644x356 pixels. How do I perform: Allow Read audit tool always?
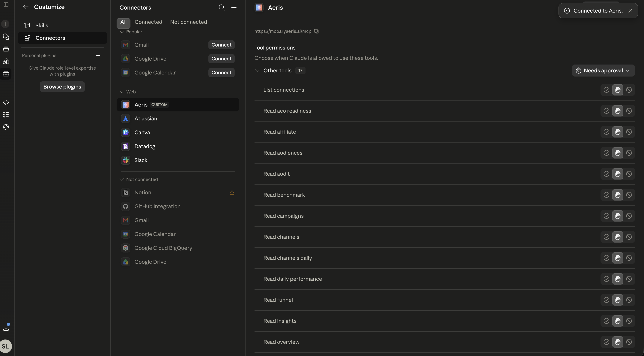click(x=607, y=174)
